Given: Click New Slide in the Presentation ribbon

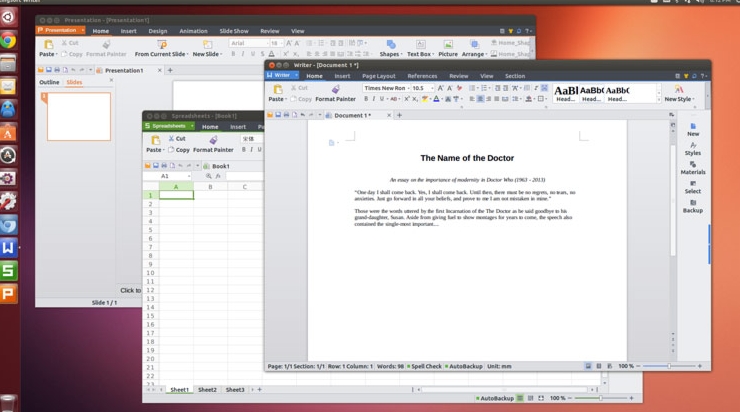Looking at the screenshot, I should pyautogui.click(x=206, y=49).
